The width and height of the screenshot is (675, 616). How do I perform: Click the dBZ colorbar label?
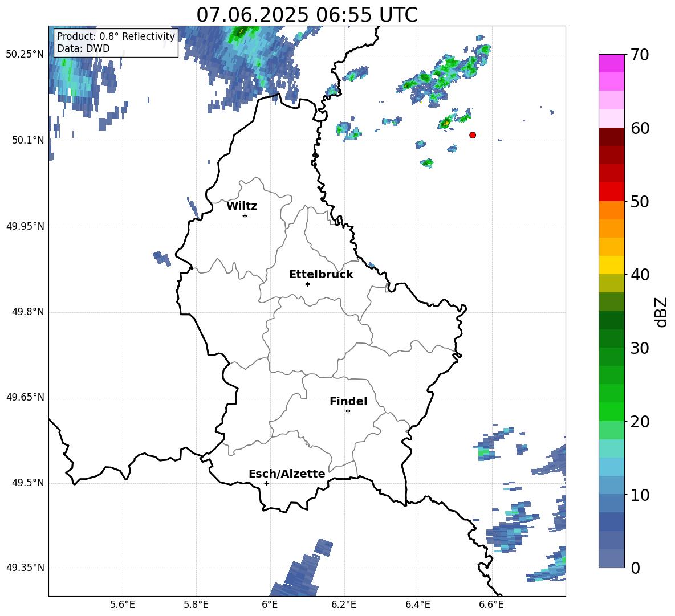661,312
